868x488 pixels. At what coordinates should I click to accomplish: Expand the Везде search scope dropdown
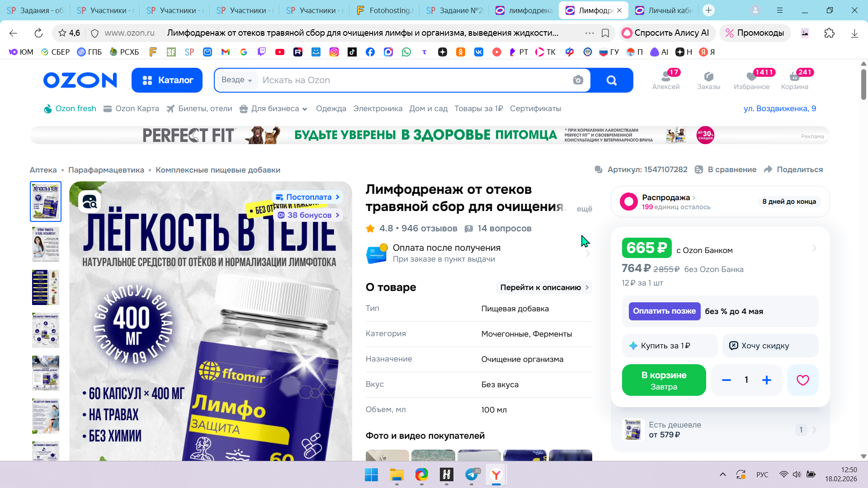click(x=236, y=80)
